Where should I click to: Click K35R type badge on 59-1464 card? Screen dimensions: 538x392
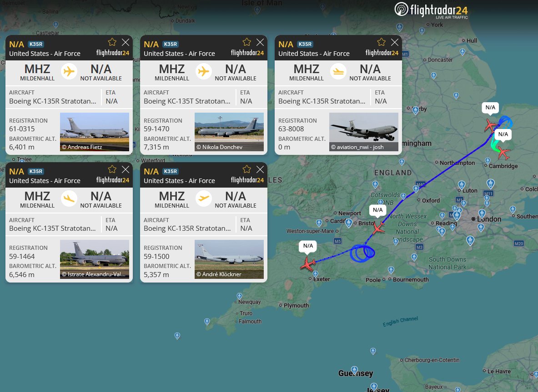(35, 171)
